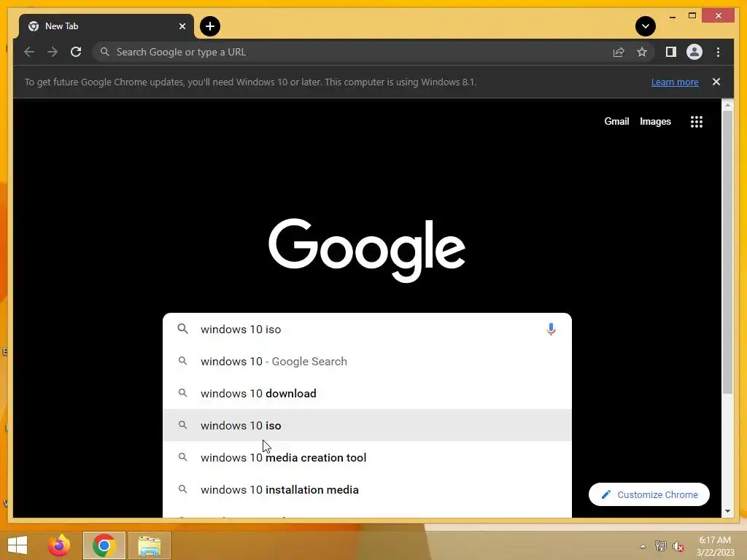This screenshot has width=747, height=560.
Task: Select the New Tab tab
Action: tap(106, 26)
